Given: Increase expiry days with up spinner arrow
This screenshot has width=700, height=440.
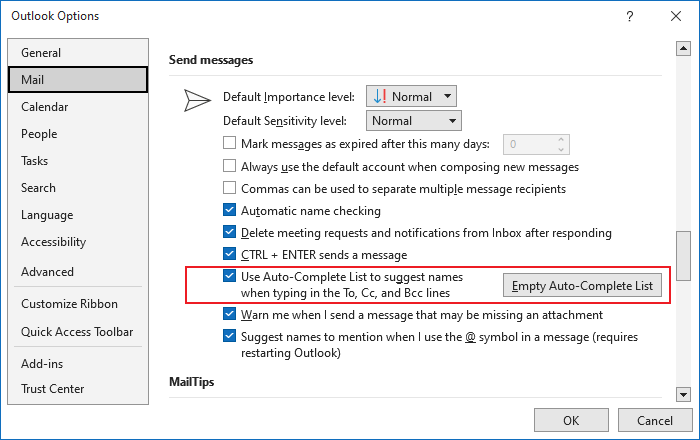Looking at the screenshot, I should tap(561, 140).
